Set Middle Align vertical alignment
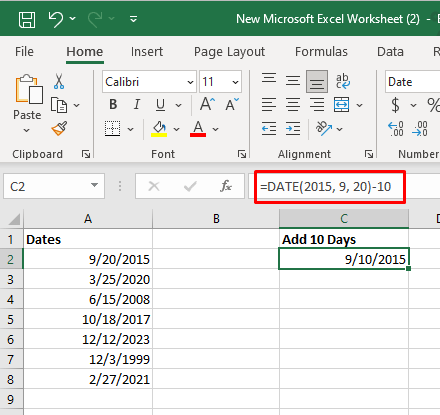The height and width of the screenshot is (415, 440). coord(293,80)
